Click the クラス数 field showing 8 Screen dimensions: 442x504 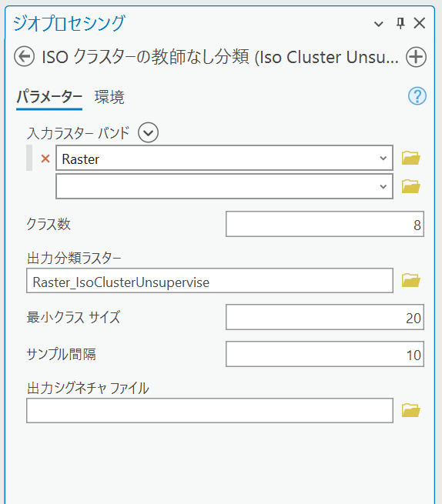pos(325,224)
